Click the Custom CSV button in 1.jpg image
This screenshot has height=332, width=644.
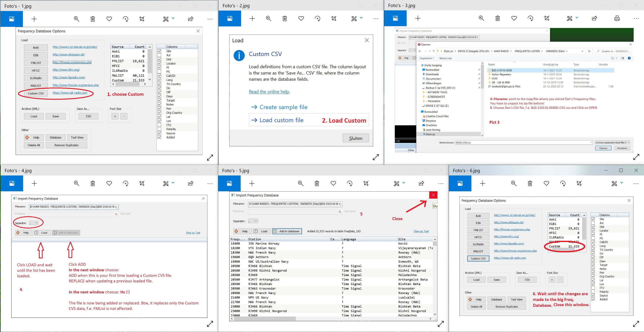36,93
